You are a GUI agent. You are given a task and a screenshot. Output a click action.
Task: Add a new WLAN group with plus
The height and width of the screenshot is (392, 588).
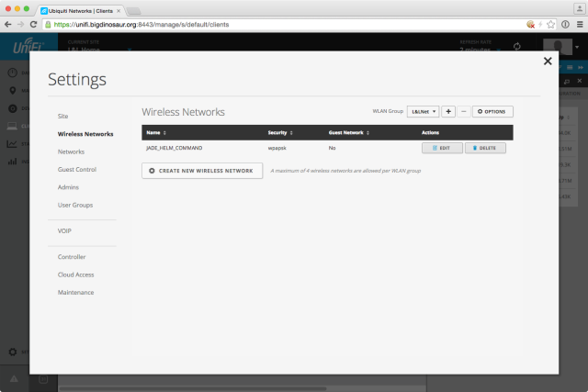(449, 111)
